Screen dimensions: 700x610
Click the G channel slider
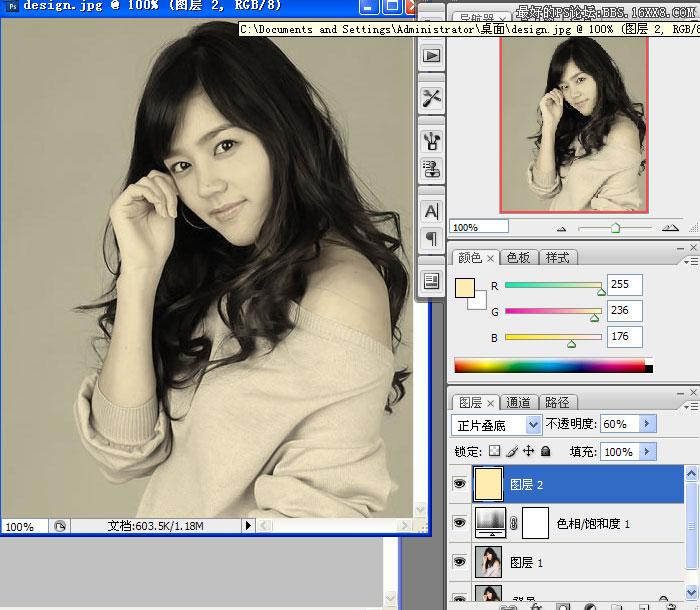(553, 311)
